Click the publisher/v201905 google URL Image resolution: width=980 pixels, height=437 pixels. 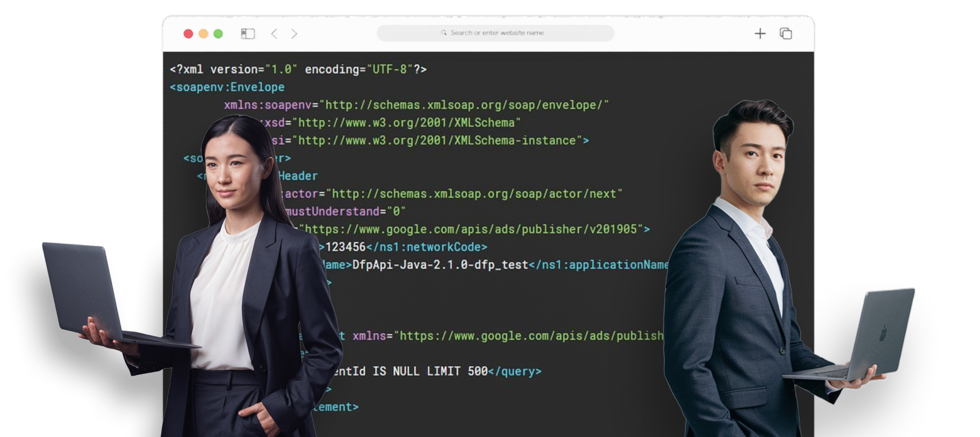tap(471, 229)
